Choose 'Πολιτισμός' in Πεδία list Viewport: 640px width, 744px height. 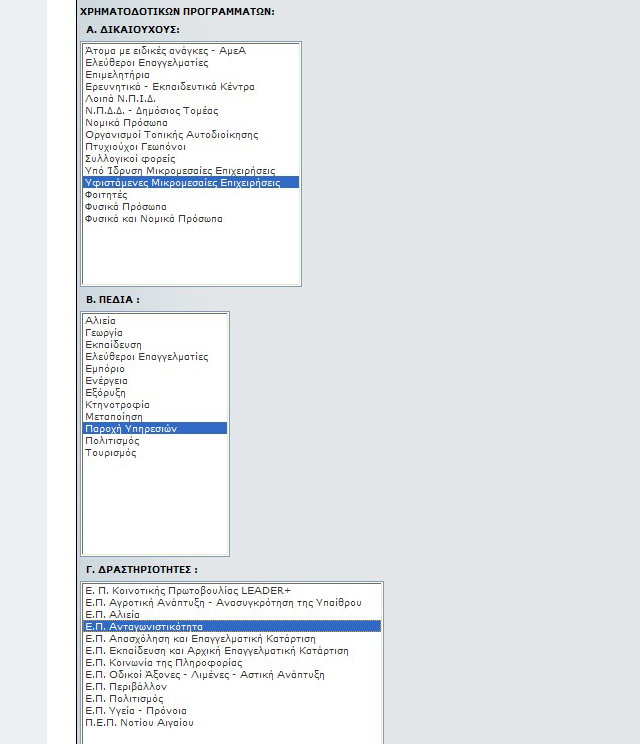tap(155, 441)
